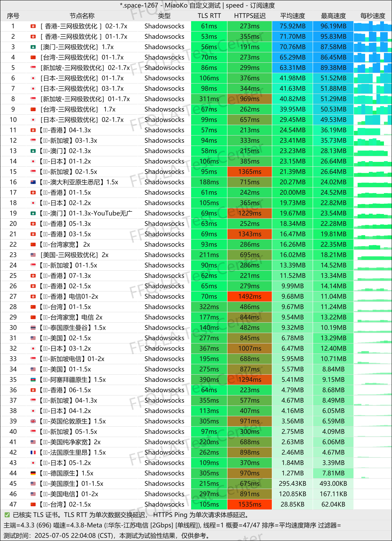The image size is (392, 541).
Task: Click the TLS RTT column header
Action: pos(209,16)
